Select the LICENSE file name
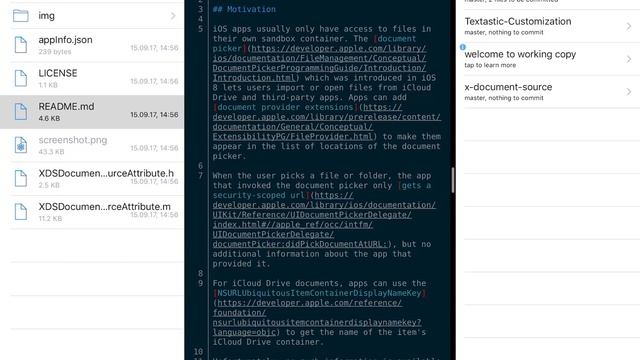Screen dimensions: 640x360 [x=58, y=73]
